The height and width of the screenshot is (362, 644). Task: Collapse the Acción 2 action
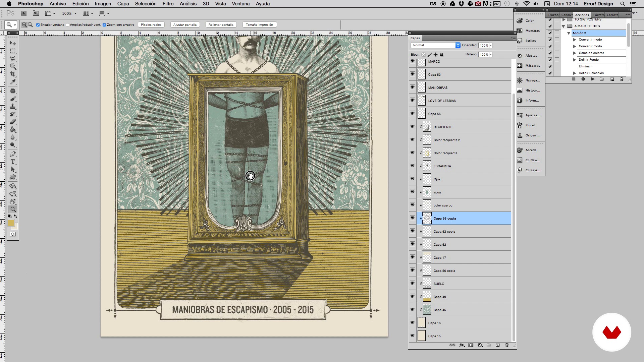[x=569, y=33]
